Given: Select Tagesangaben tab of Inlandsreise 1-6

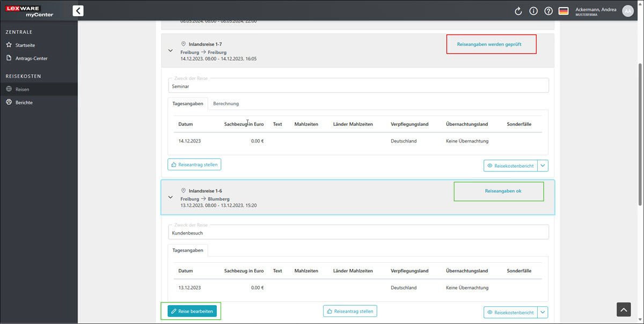Looking at the screenshot, I should 187,250.
